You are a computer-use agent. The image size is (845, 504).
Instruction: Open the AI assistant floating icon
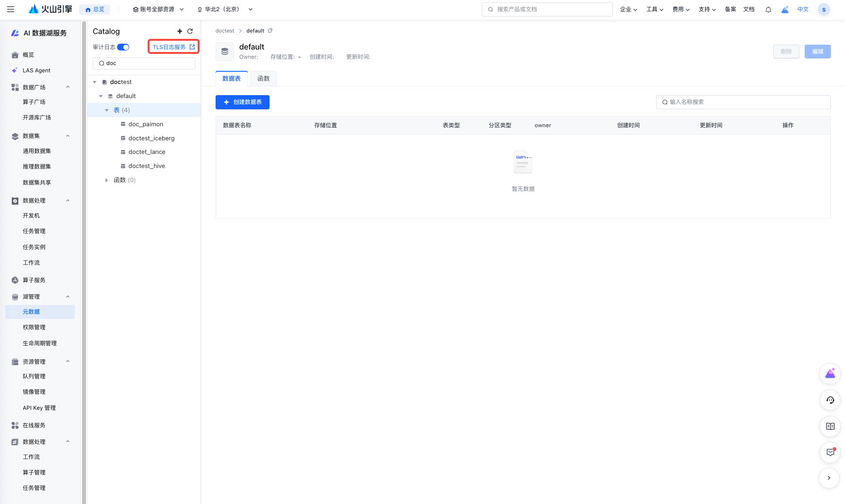pyautogui.click(x=830, y=373)
